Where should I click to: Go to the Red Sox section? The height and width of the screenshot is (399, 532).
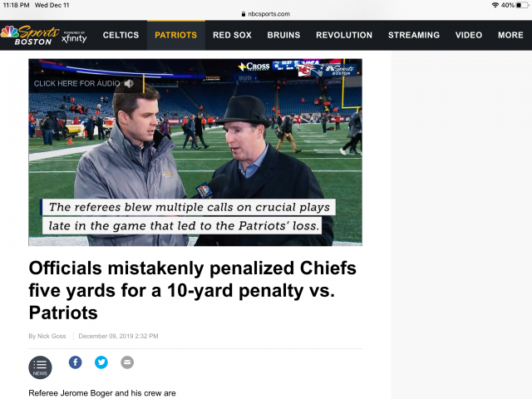[232, 35]
